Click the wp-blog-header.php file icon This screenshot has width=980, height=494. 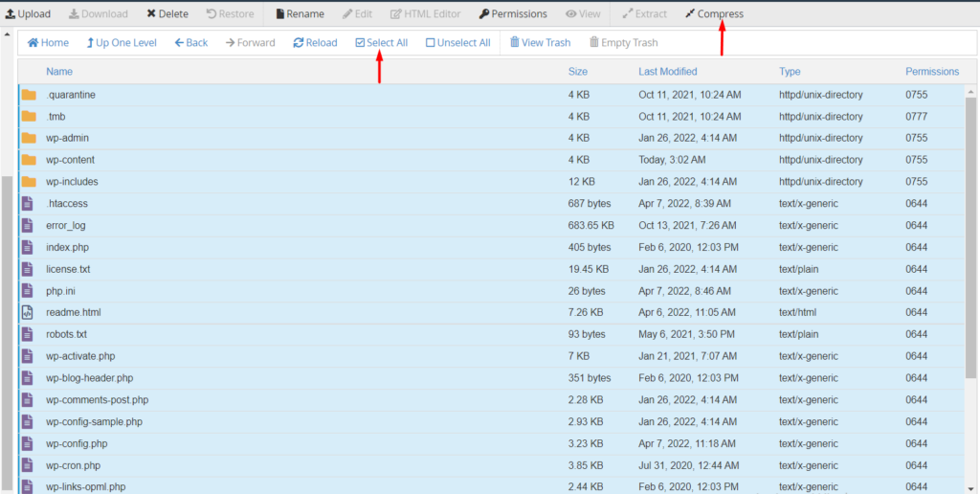pos(27,378)
